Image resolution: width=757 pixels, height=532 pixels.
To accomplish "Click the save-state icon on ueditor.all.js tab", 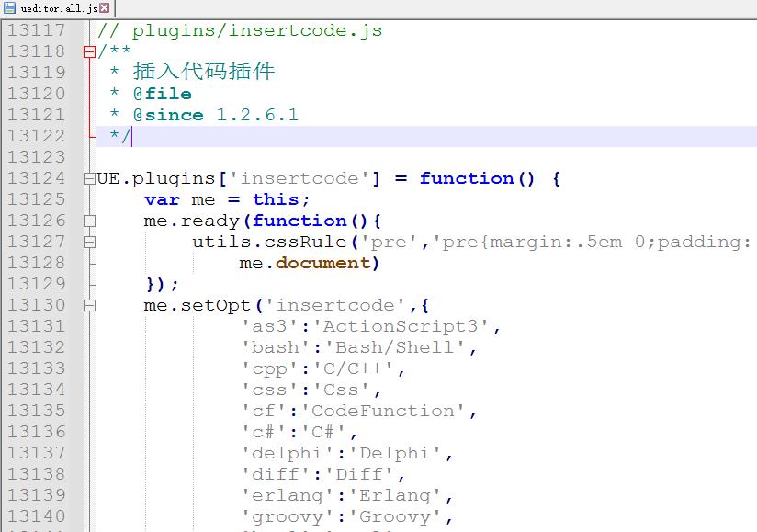I will (x=9, y=8).
